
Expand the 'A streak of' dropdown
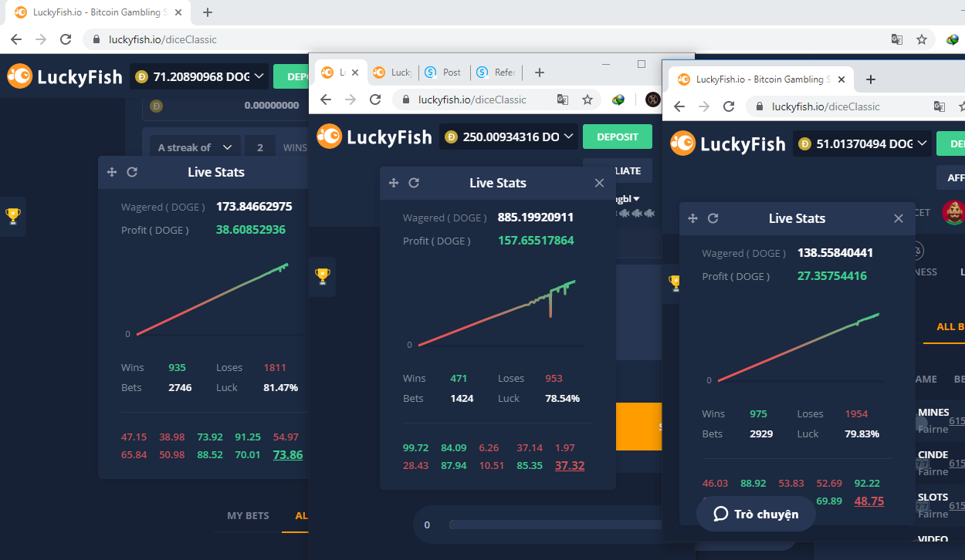click(x=194, y=147)
